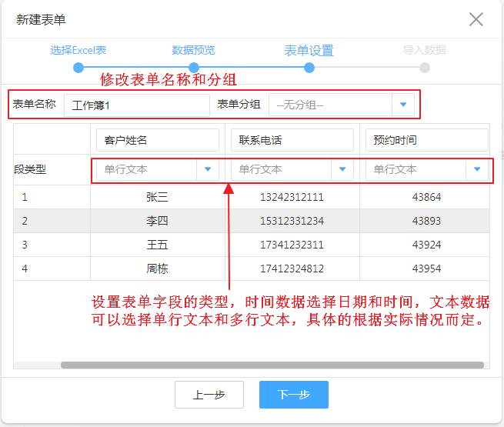Expand field type dropdown under 预约时间

click(477, 169)
